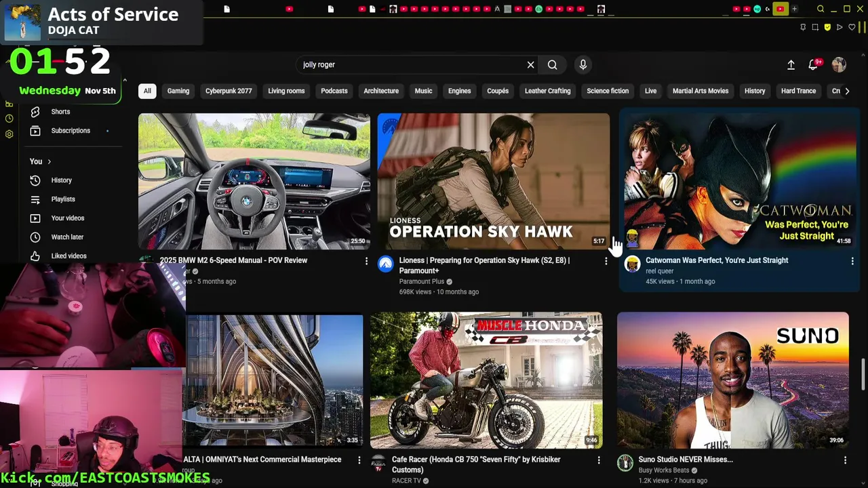Select the Hard Trance filter chip

(798, 91)
